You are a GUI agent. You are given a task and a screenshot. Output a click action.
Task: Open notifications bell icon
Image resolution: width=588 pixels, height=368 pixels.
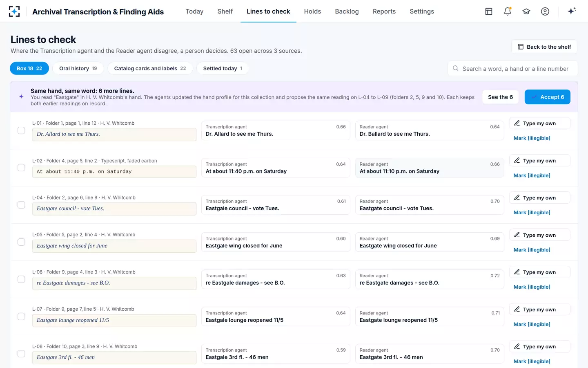(x=508, y=11)
